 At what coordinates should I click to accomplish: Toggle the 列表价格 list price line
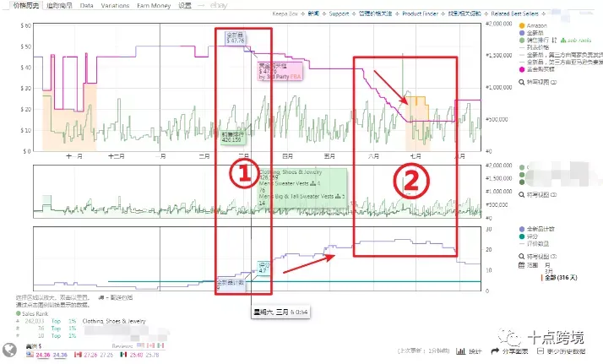tap(538, 47)
